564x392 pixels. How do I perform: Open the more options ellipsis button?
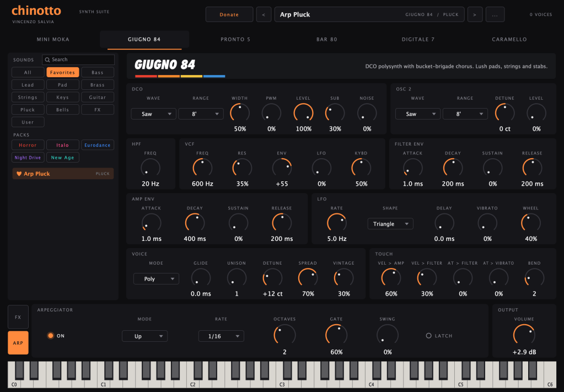tap(495, 15)
